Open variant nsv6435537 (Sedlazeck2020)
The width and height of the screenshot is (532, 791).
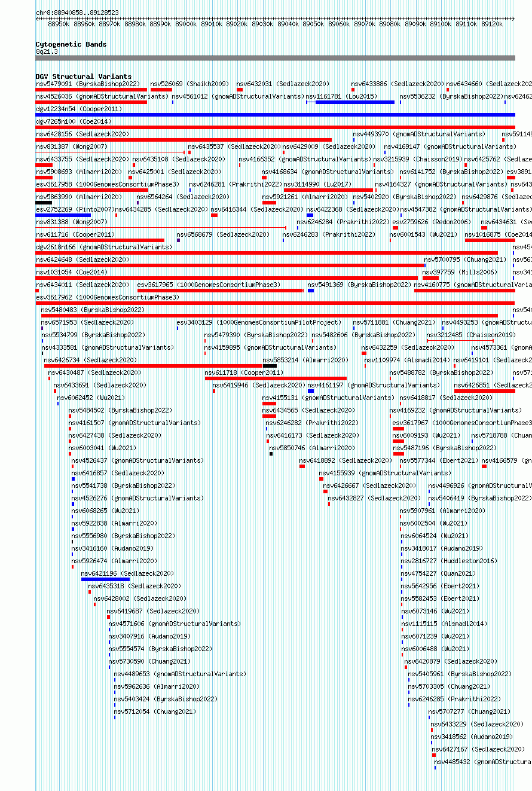click(x=234, y=147)
